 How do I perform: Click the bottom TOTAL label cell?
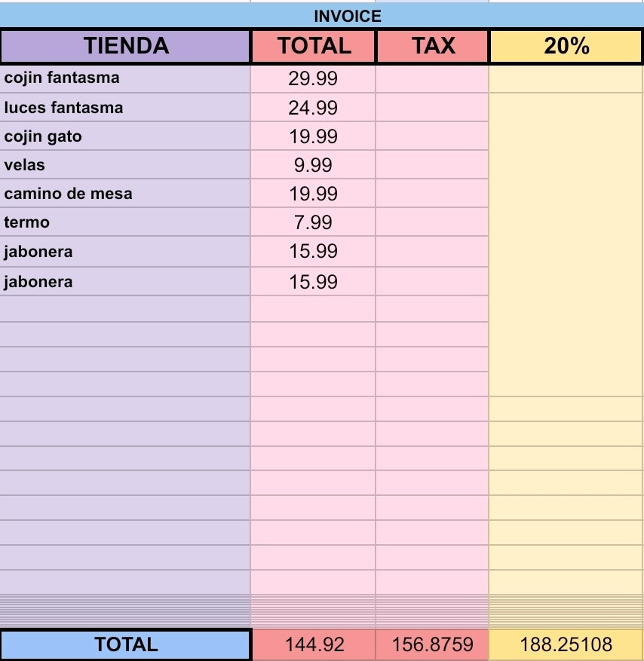pyautogui.click(x=126, y=644)
